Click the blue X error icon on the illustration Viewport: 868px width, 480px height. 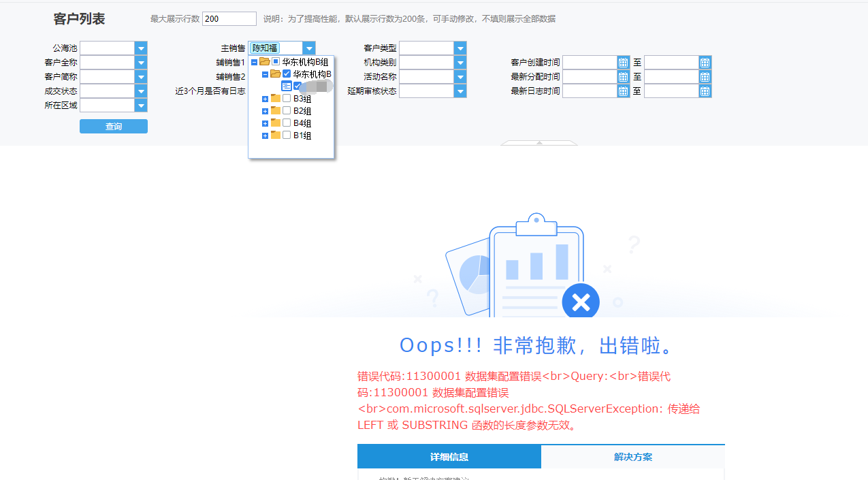pos(581,301)
